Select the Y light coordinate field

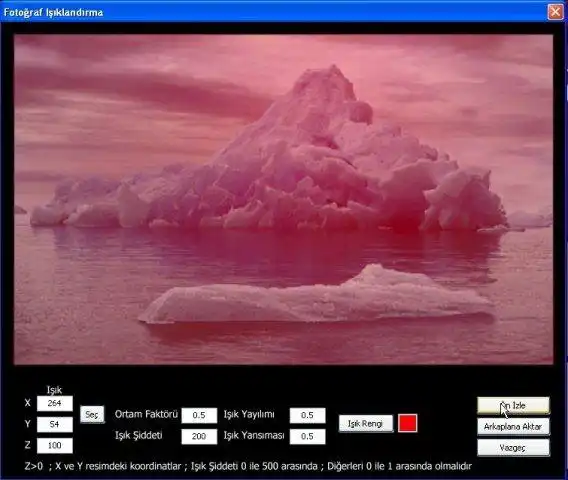coord(55,424)
